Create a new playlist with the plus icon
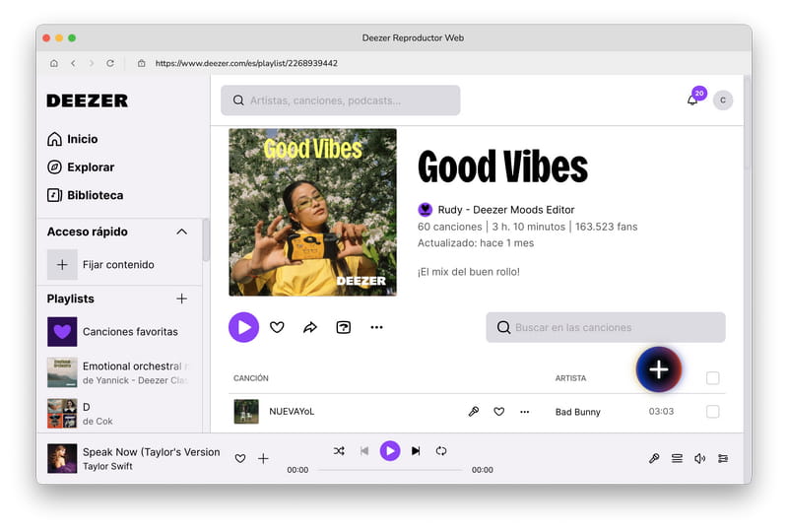 [182, 299]
